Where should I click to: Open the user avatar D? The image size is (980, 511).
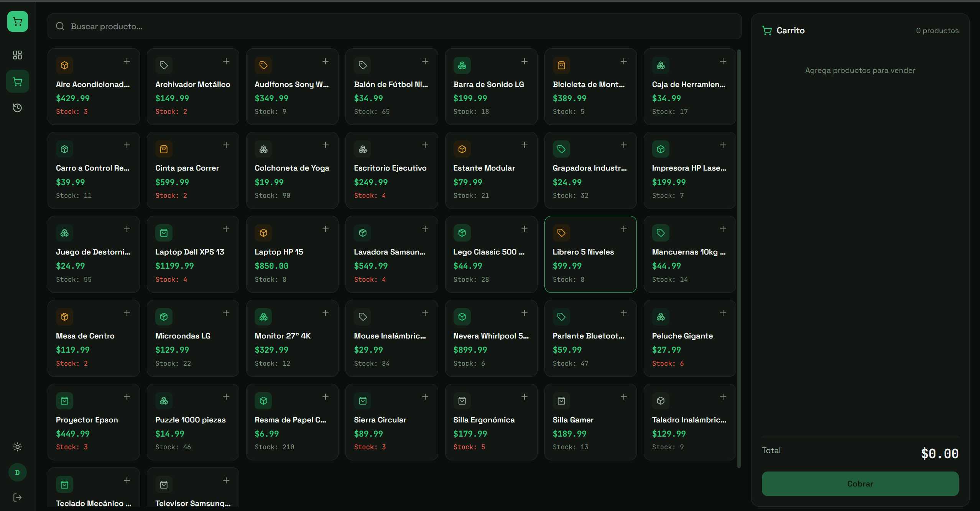(x=17, y=472)
